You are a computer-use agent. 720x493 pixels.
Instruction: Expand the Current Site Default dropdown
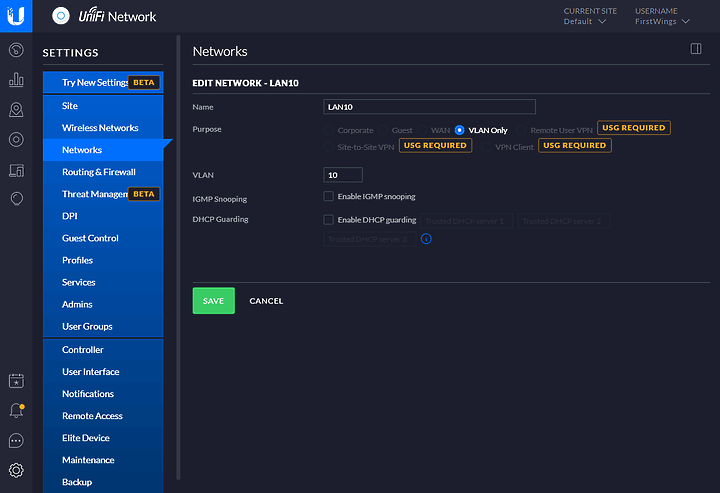coord(585,22)
